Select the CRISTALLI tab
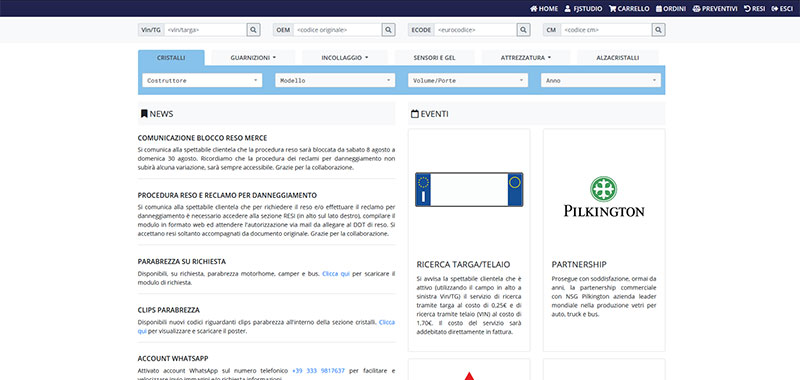 [x=171, y=58]
